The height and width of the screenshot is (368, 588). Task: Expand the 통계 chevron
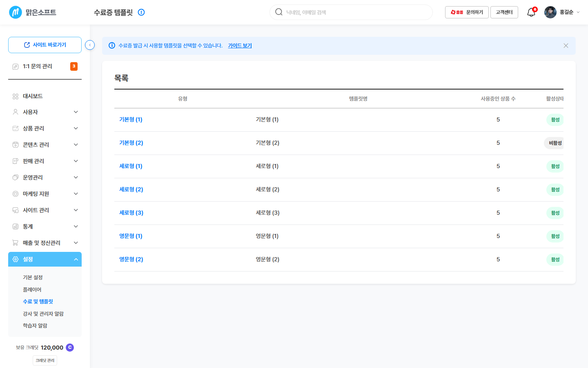tap(76, 227)
